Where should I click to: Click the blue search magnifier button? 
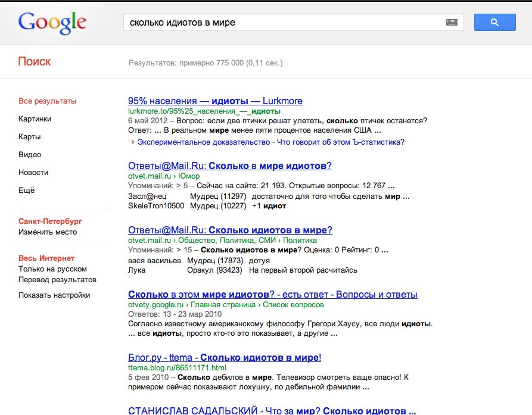pos(494,23)
